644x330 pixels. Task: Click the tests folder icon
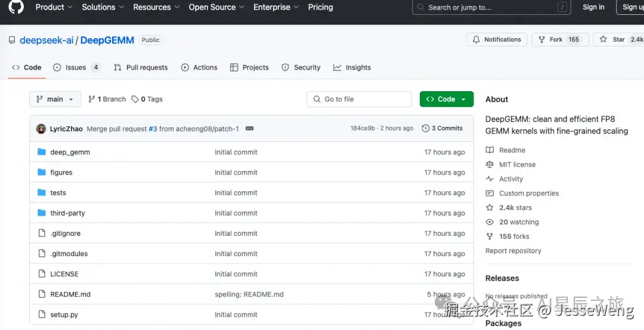tap(42, 192)
